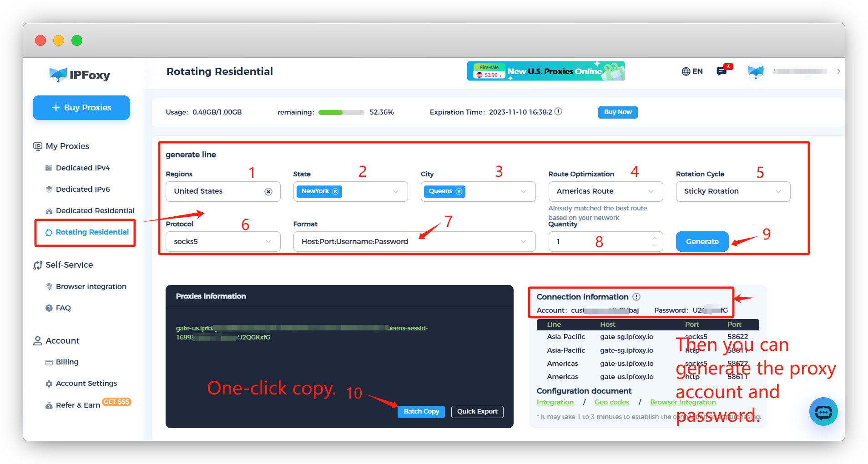Click the Generate button
This screenshot has width=868, height=464.
(702, 241)
